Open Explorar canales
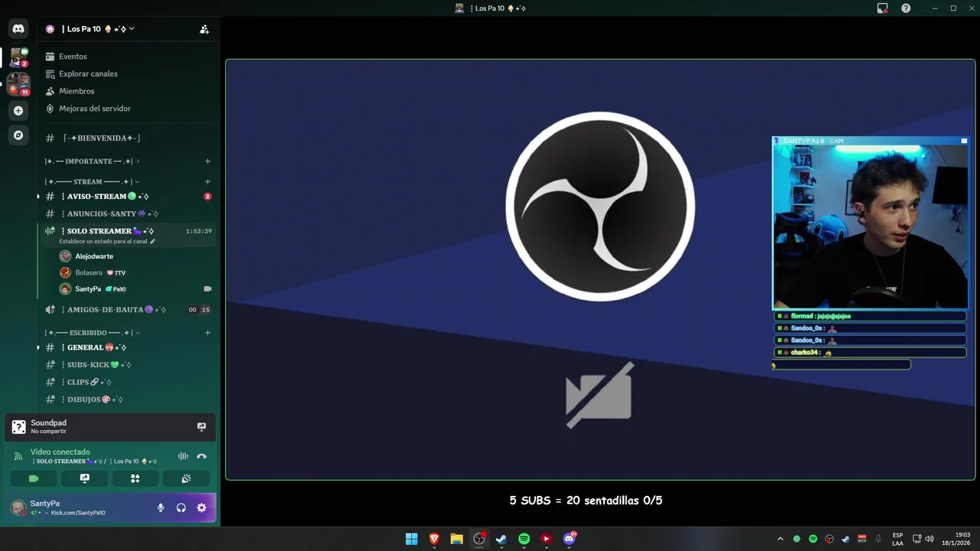Screen dimensions: 980x551 [88, 73]
